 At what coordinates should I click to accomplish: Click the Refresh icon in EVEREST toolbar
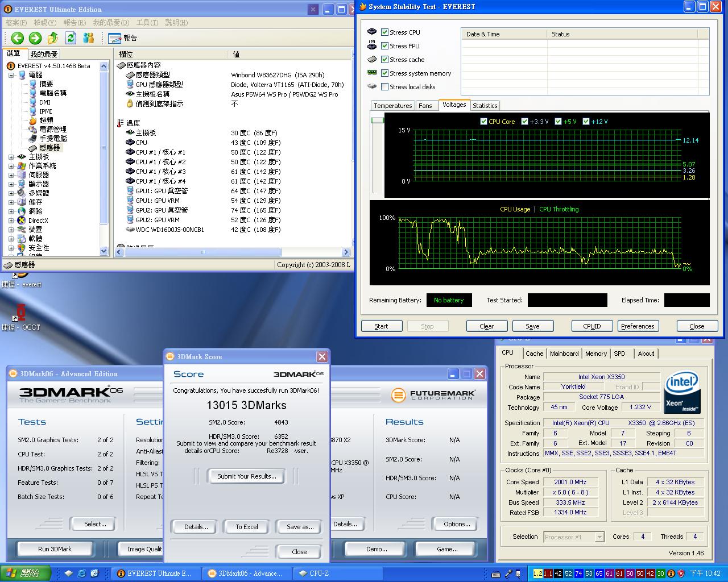[x=71, y=38]
